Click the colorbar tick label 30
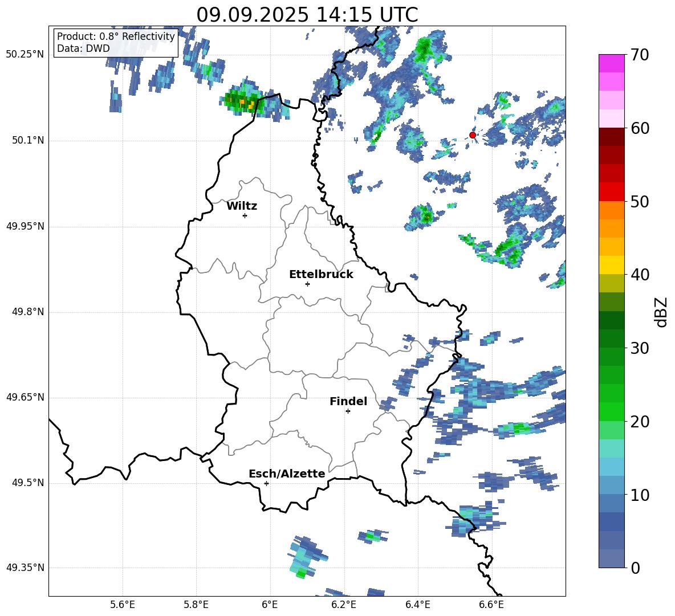Viewport: 675px width, 616px height. pos(639,348)
